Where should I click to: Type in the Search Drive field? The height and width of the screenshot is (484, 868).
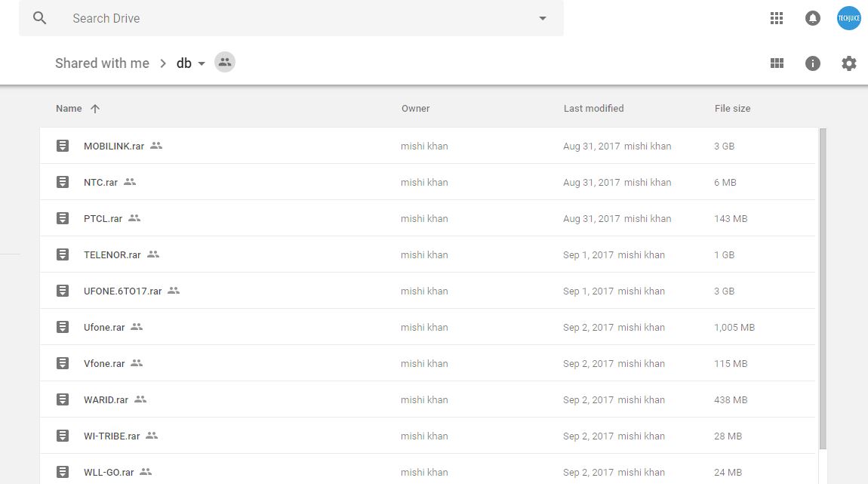point(302,18)
